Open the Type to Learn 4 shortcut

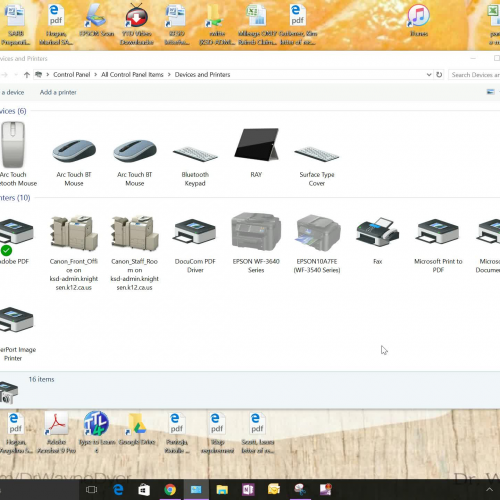(97, 432)
